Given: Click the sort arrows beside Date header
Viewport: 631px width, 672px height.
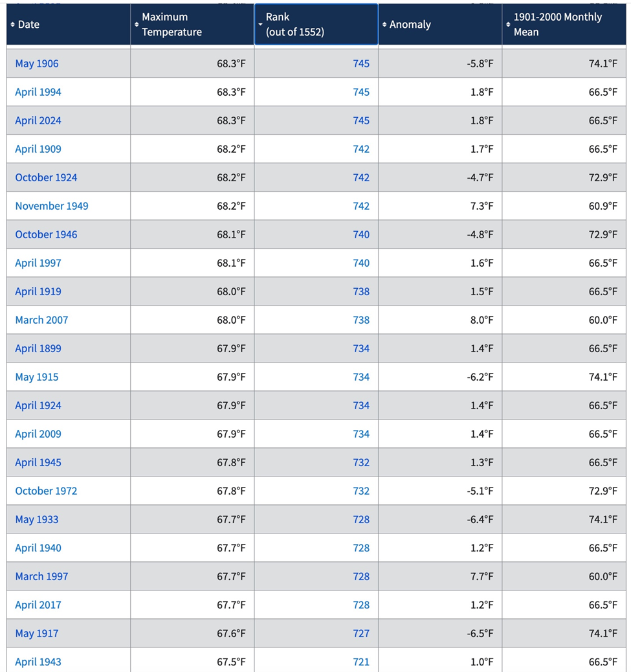Looking at the screenshot, I should pos(12,25).
